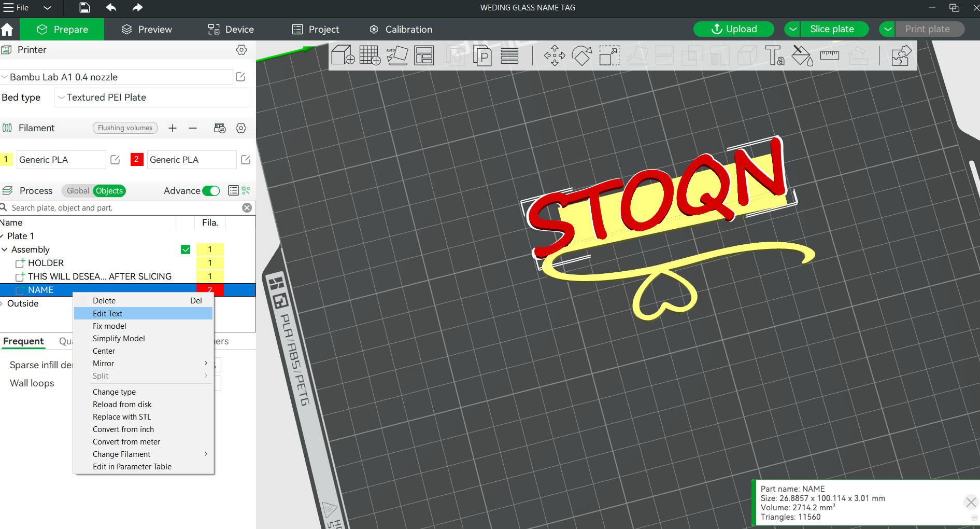Switch Process scope to Objects
This screenshot has width=980, height=529.
(109, 191)
